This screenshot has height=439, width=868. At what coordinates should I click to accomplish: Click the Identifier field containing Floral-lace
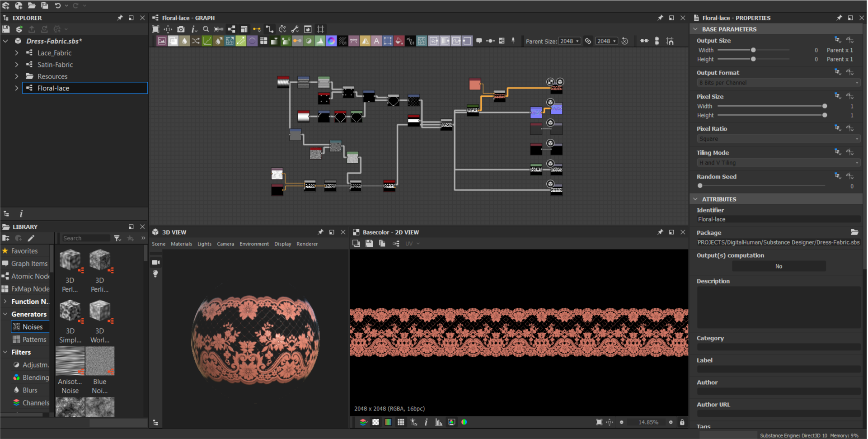click(x=778, y=219)
